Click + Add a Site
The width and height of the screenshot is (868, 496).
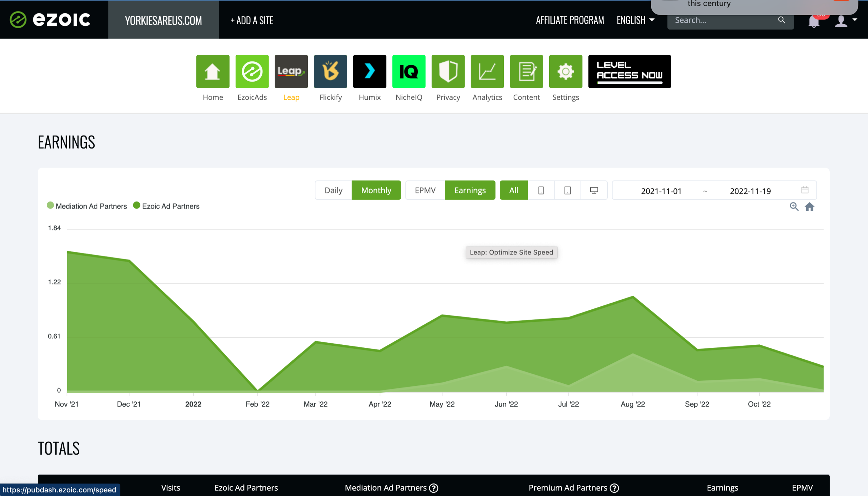[x=252, y=20]
